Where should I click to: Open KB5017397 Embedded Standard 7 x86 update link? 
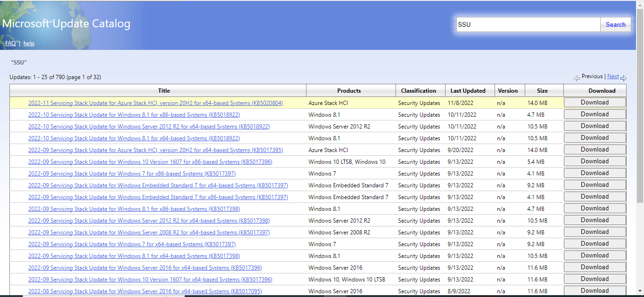158,197
